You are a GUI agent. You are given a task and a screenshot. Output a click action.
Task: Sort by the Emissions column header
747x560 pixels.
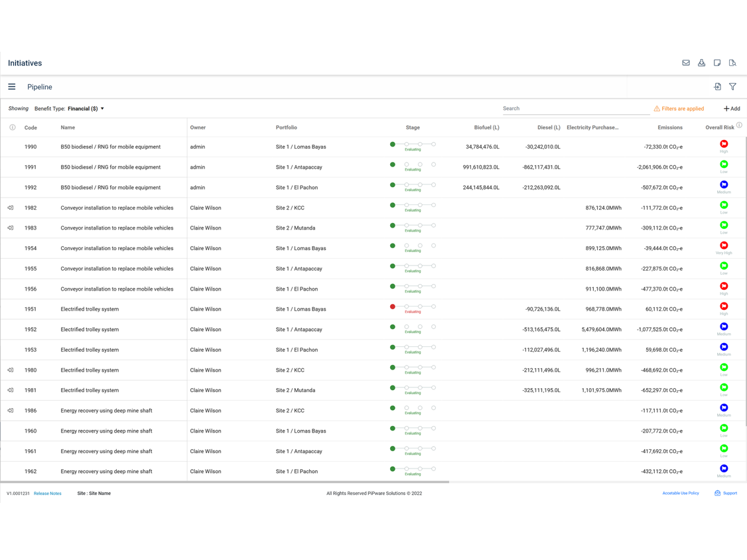[x=669, y=127]
